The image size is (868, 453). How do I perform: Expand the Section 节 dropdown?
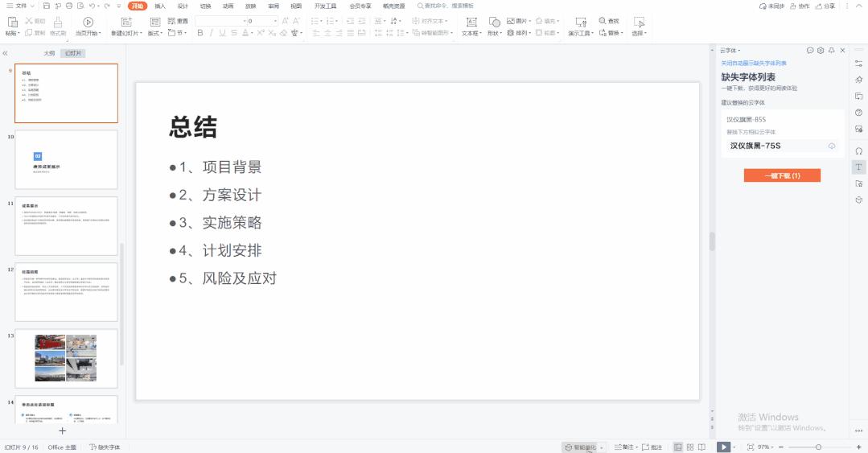[x=177, y=33]
